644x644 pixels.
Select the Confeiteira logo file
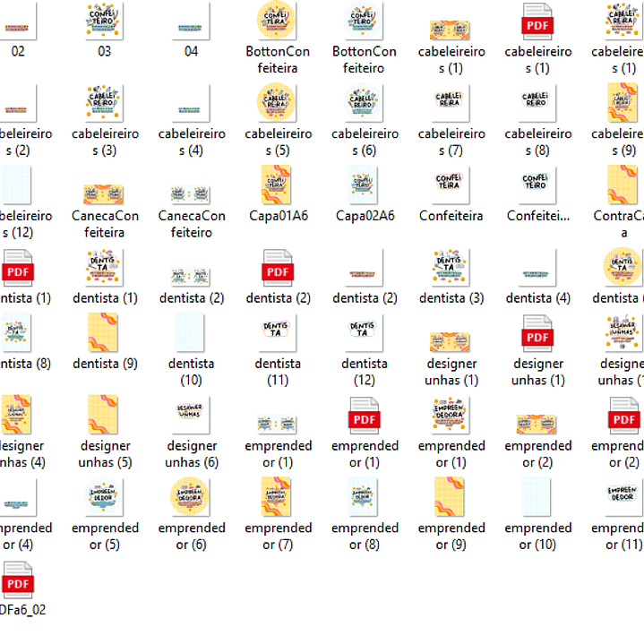[451, 186]
